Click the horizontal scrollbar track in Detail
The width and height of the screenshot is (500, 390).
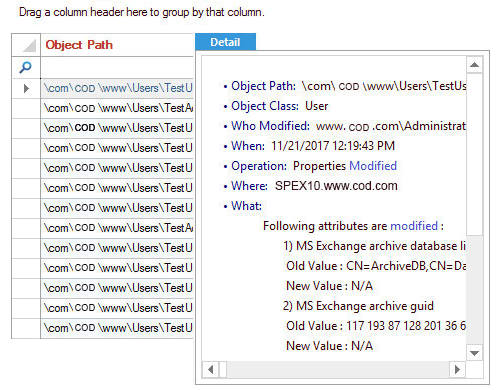point(338,369)
